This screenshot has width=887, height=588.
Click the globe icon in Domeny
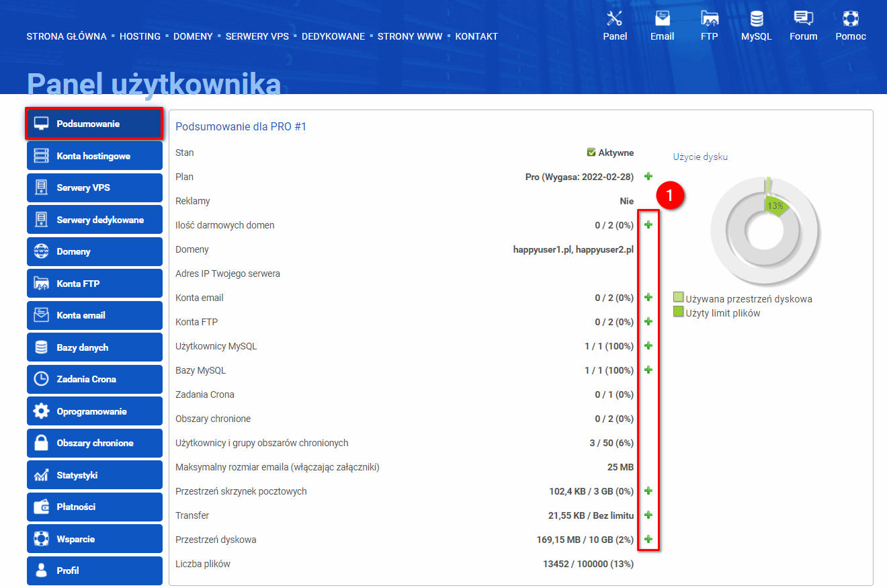click(x=42, y=251)
